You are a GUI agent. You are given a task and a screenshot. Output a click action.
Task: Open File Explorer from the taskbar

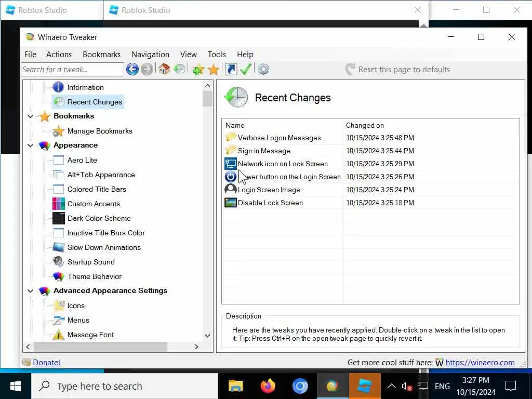tap(235, 386)
